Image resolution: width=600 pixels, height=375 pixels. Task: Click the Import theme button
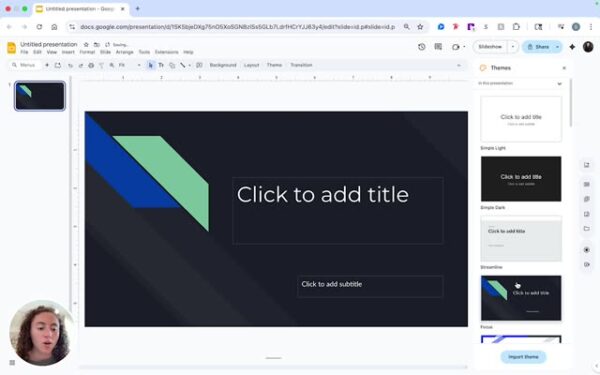(x=523, y=357)
